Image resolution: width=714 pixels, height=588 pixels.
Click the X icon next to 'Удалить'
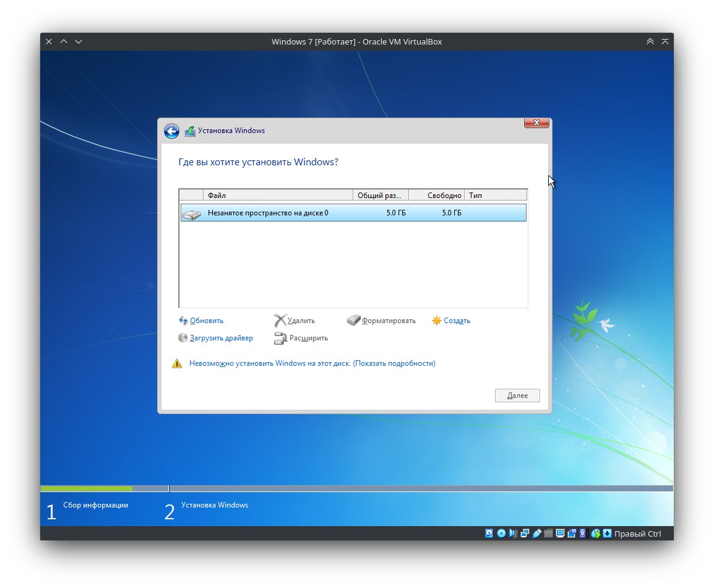(280, 320)
